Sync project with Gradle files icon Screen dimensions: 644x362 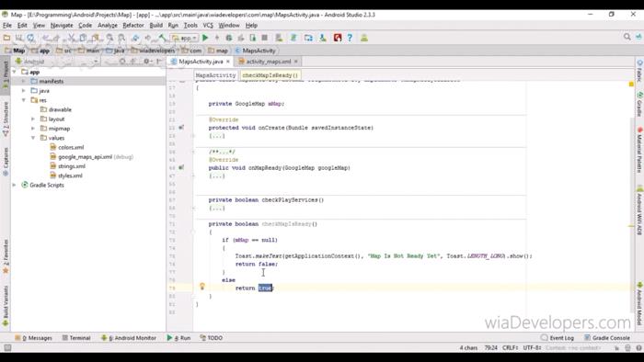(x=293, y=38)
